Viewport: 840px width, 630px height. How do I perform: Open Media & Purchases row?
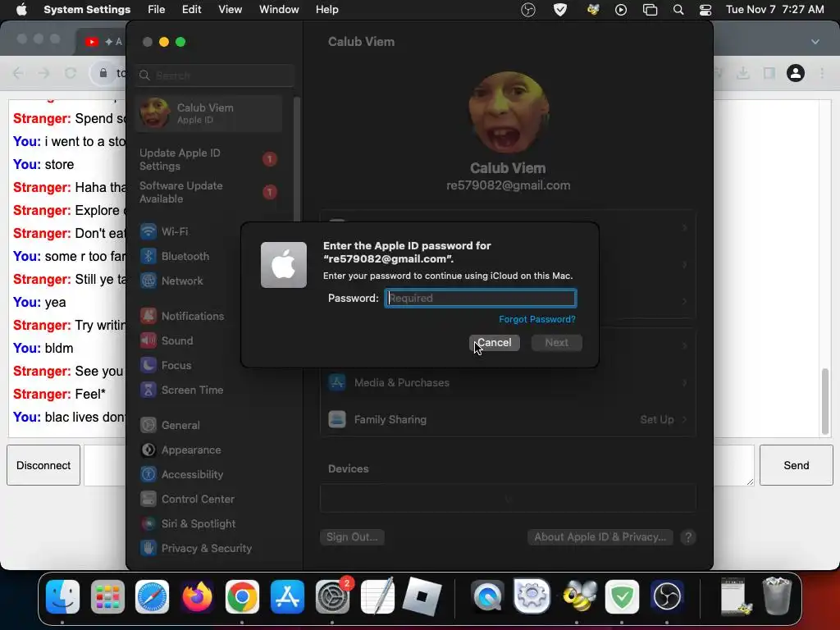coord(508,383)
